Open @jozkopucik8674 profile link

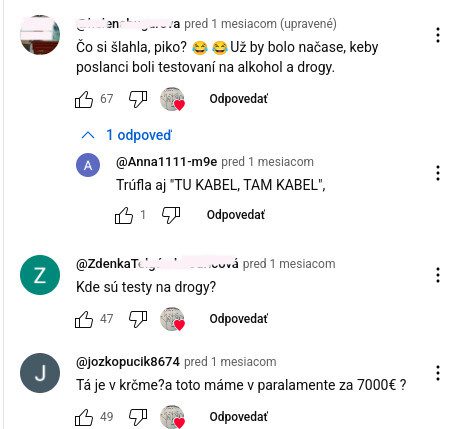[128, 362]
